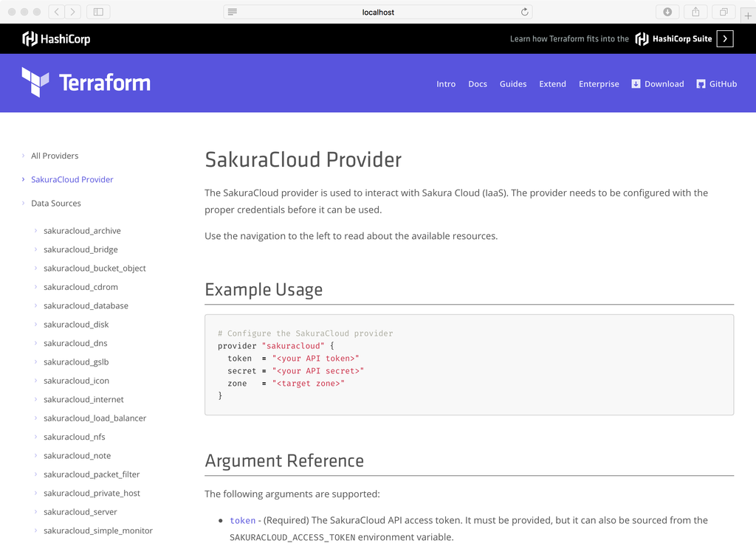Open a new tab with plus button

click(748, 15)
